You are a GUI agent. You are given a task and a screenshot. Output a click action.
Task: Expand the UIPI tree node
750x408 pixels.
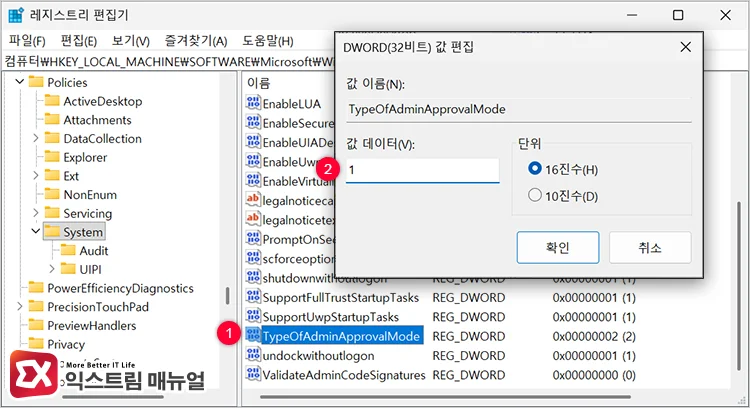click(x=52, y=269)
